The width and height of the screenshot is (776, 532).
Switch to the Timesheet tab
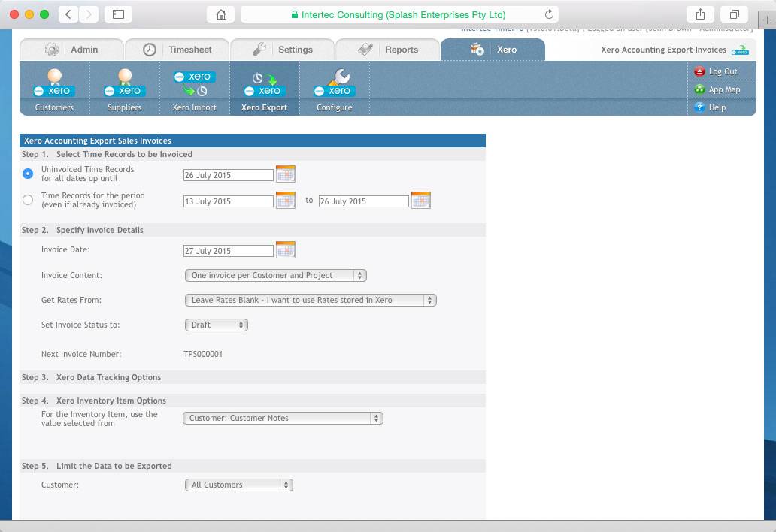177,50
